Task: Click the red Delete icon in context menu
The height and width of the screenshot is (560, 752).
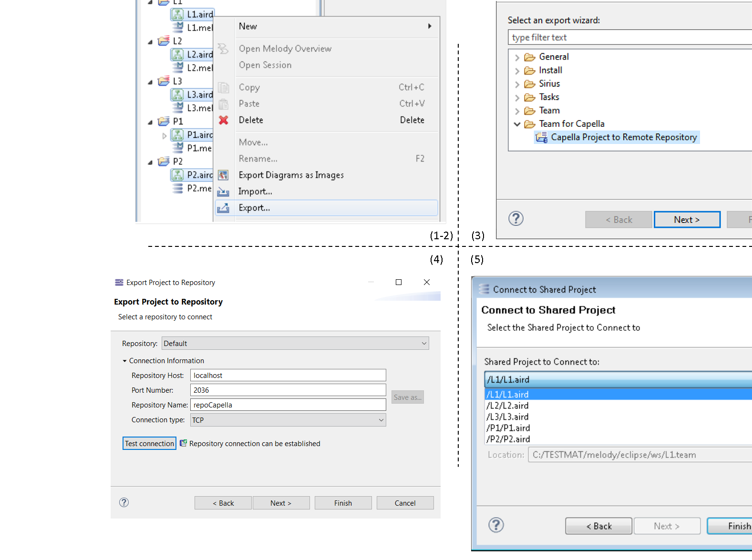Action: [x=223, y=120]
